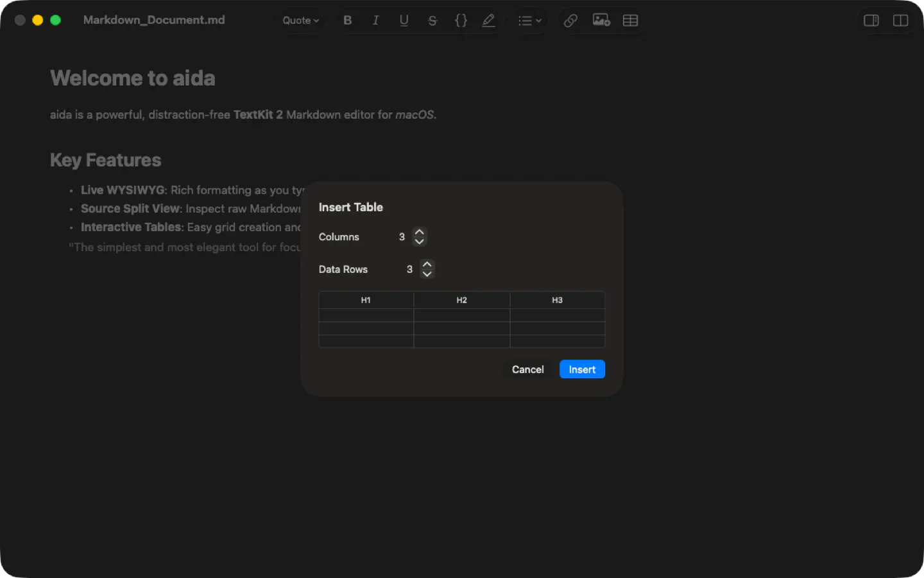
Task: Insert a code block with curly braces icon
Action: [461, 21]
